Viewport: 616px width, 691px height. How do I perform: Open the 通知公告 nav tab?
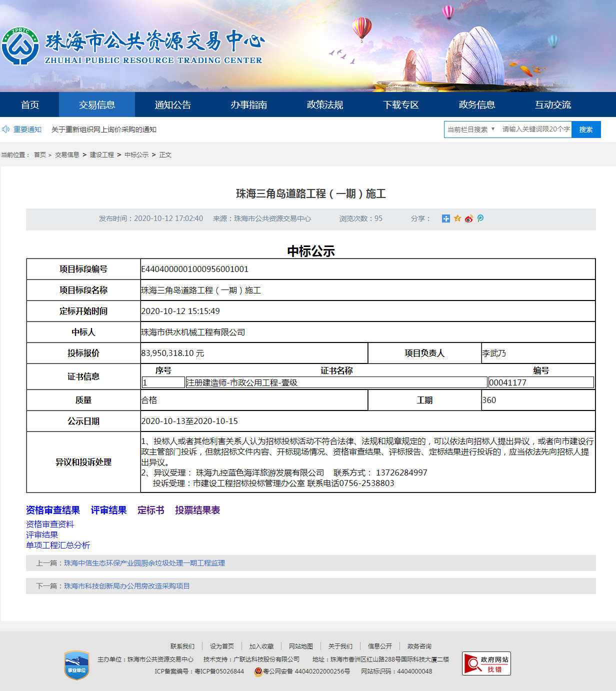click(173, 104)
